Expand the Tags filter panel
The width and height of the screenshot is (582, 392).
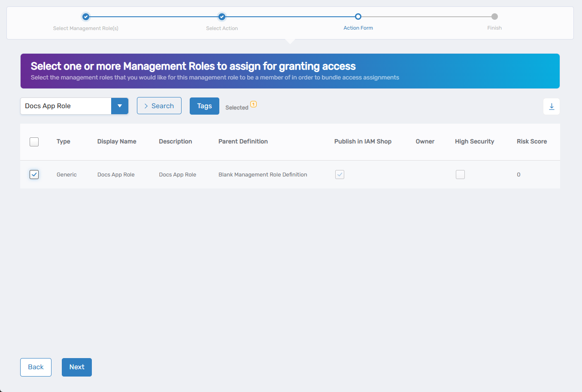[x=204, y=106]
